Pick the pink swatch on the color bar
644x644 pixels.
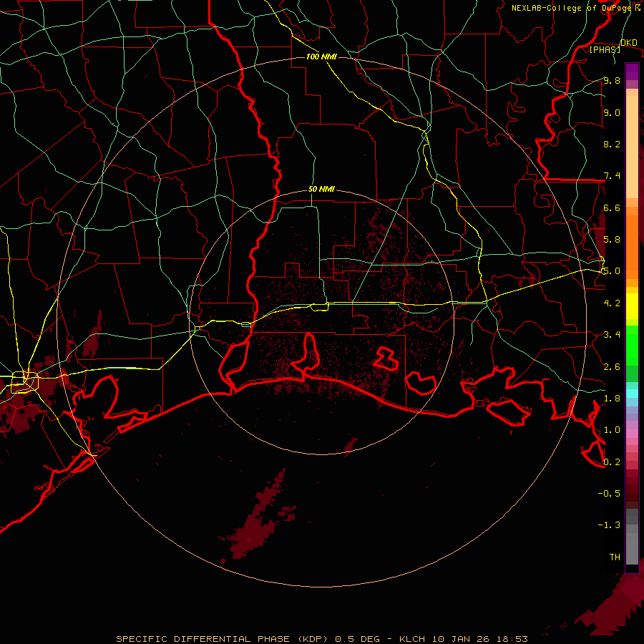(x=632, y=434)
